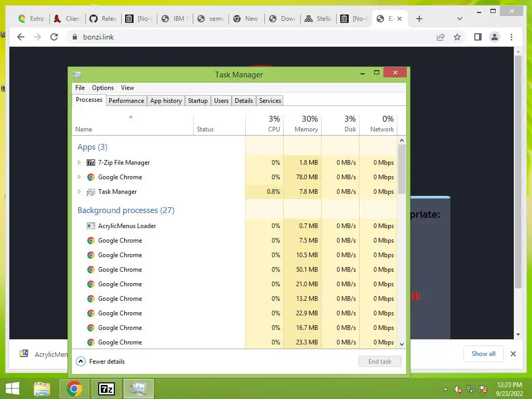Viewport: 532px width, 399px height.
Task: Click Chrome's back navigation arrow
Action: (x=21, y=37)
